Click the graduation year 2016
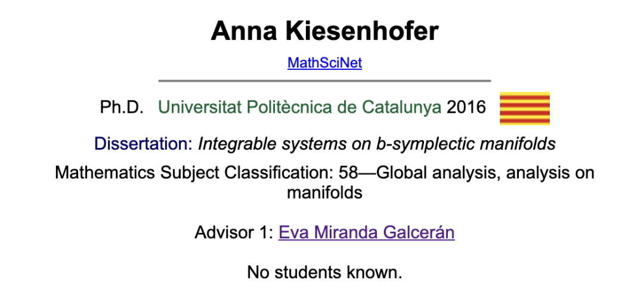 [x=466, y=108]
